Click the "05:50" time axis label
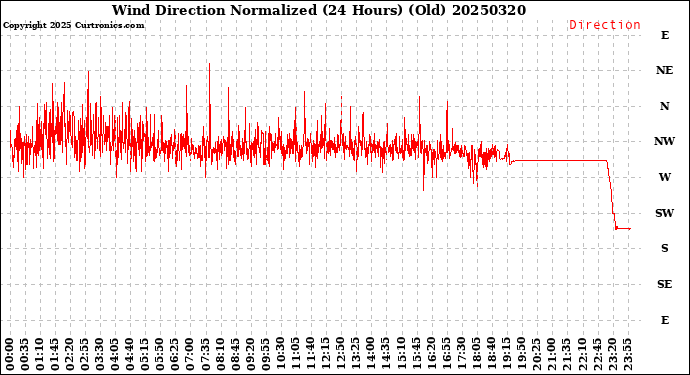This screenshot has height=375, width=690. (160, 354)
